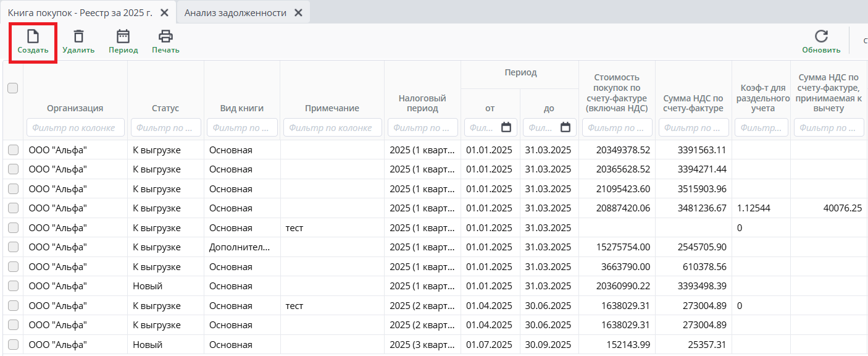Click the Удалить trash icon

point(78,36)
